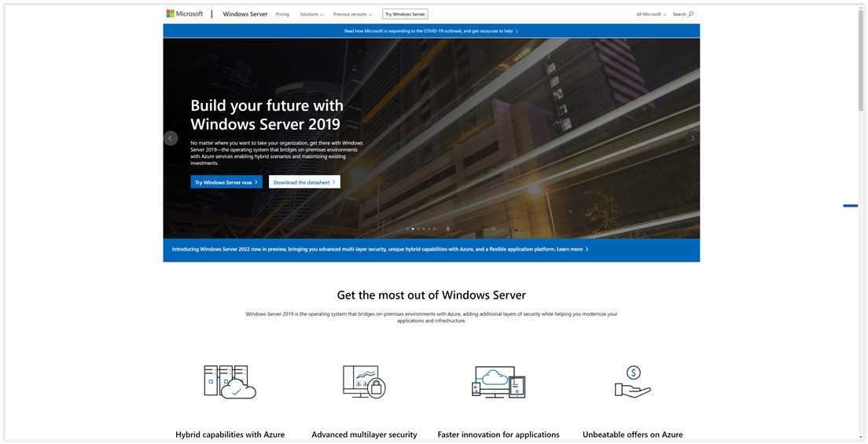The width and height of the screenshot is (868, 444).
Task: Click Unbeatable offers on Azure heading
Action: pyautogui.click(x=633, y=435)
